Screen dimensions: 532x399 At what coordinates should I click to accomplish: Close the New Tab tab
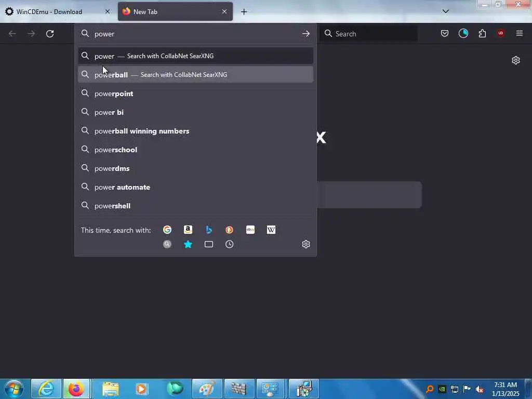pos(224,11)
